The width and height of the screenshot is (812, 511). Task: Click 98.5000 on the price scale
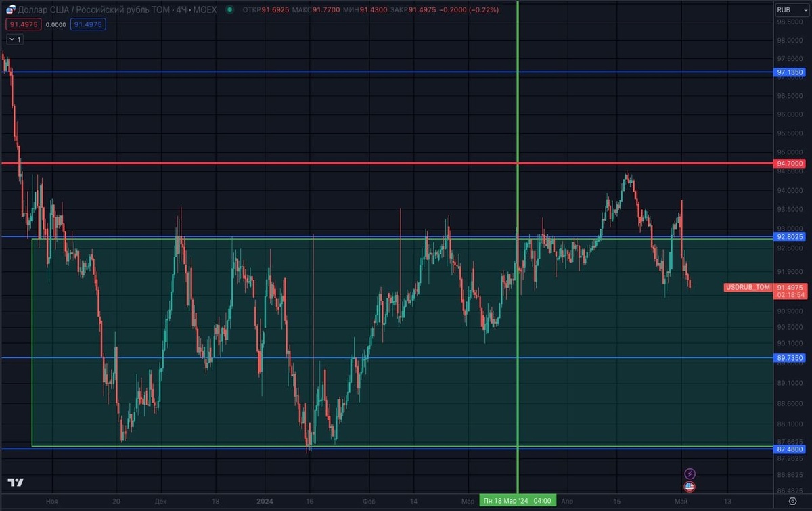790,22
